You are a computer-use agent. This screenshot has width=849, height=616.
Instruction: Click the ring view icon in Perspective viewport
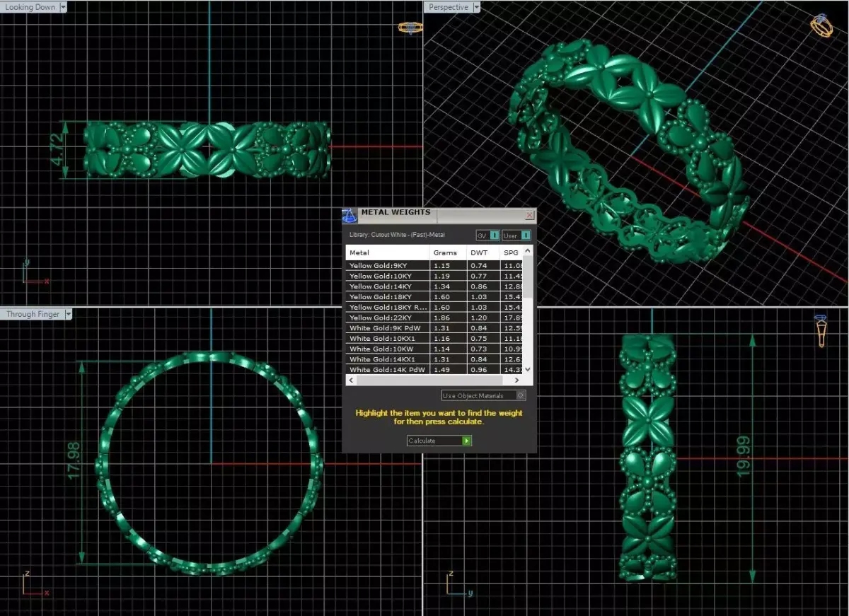click(x=822, y=25)
